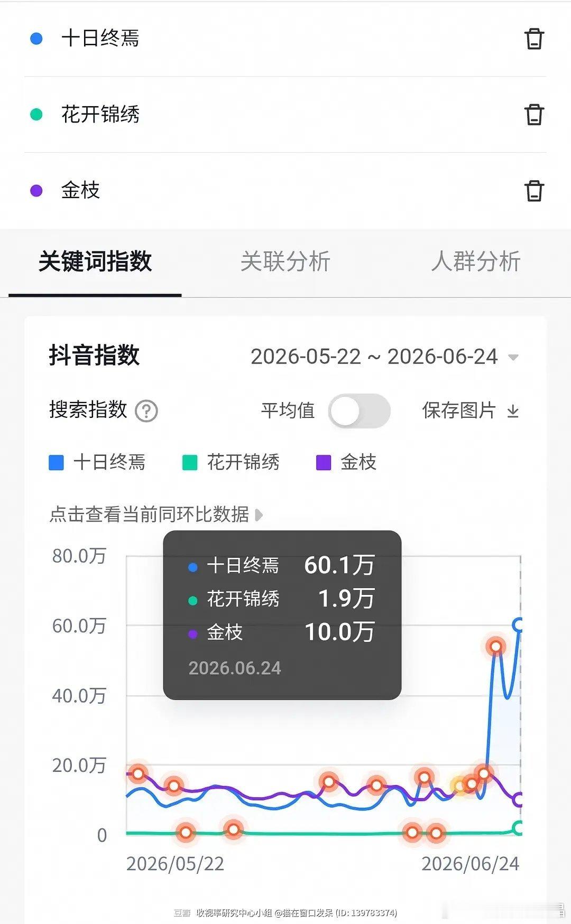
Task: Click the 平均值 label
Action: click(288, 410)
